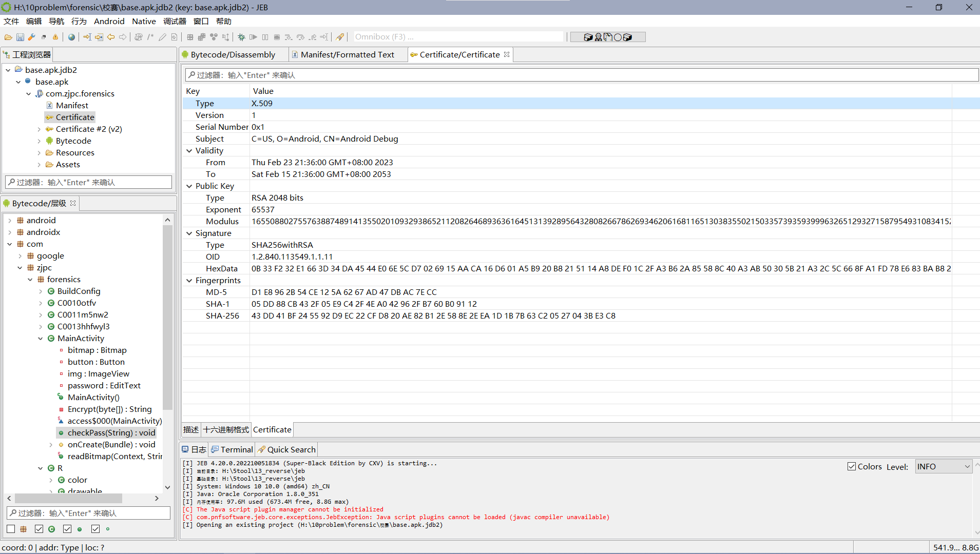Click the debugger pause icon
Viewport: 980px width, 554px height.
(x=265, y=37)
